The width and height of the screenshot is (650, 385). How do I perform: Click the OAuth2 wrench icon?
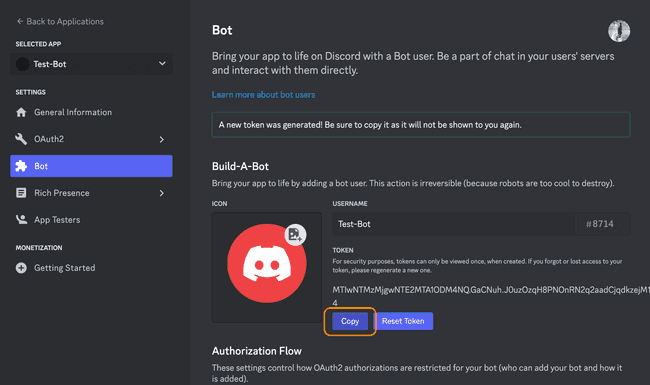21,139
